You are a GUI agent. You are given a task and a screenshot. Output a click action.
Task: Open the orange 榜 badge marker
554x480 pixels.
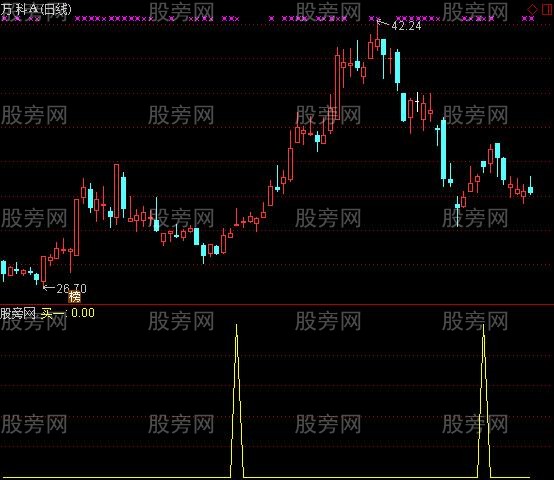pos(75,297)
